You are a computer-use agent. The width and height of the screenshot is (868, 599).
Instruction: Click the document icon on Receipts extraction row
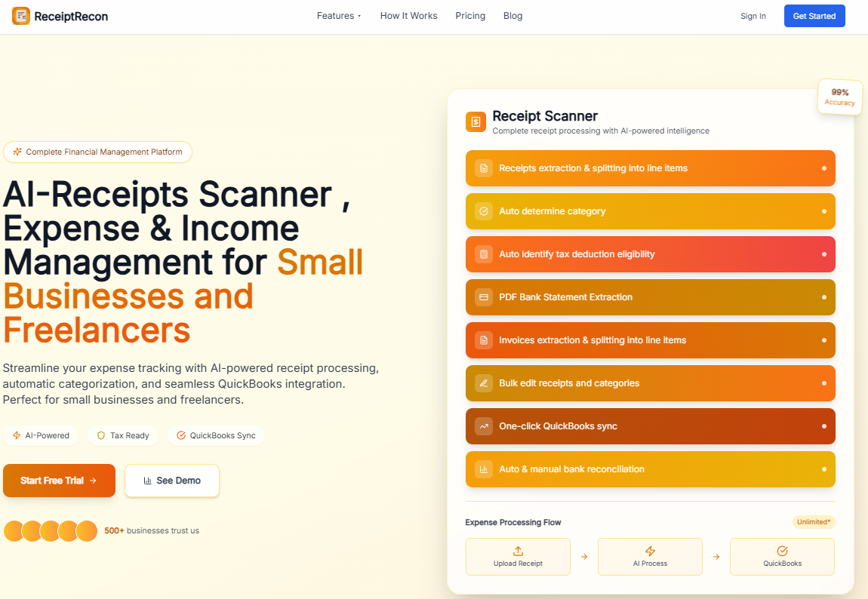483,168
